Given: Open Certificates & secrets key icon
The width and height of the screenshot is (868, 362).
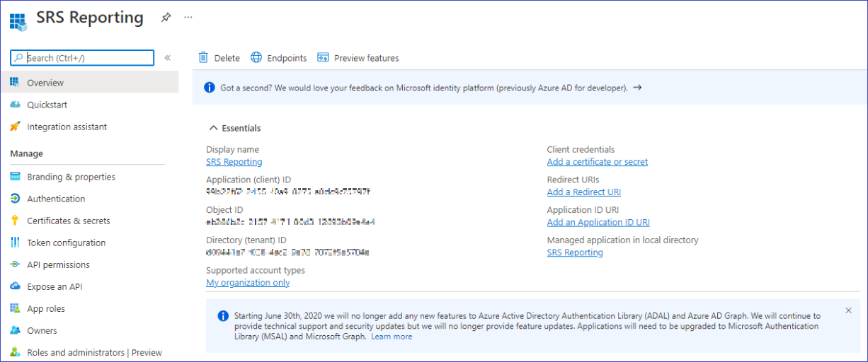Looking at the screenshot, I should pyautogui.click(x=15, y=221).
